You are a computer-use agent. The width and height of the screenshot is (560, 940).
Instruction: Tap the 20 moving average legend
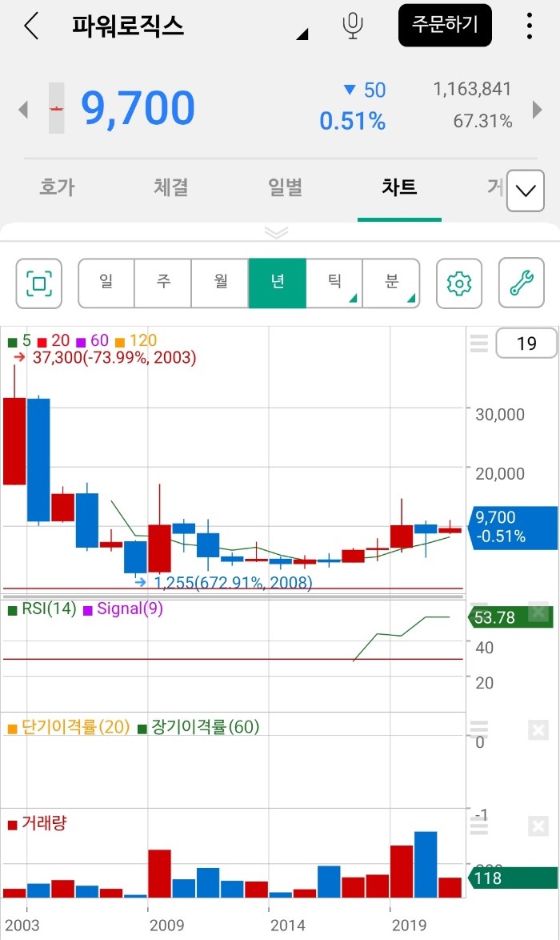click(x=54, y=341)
